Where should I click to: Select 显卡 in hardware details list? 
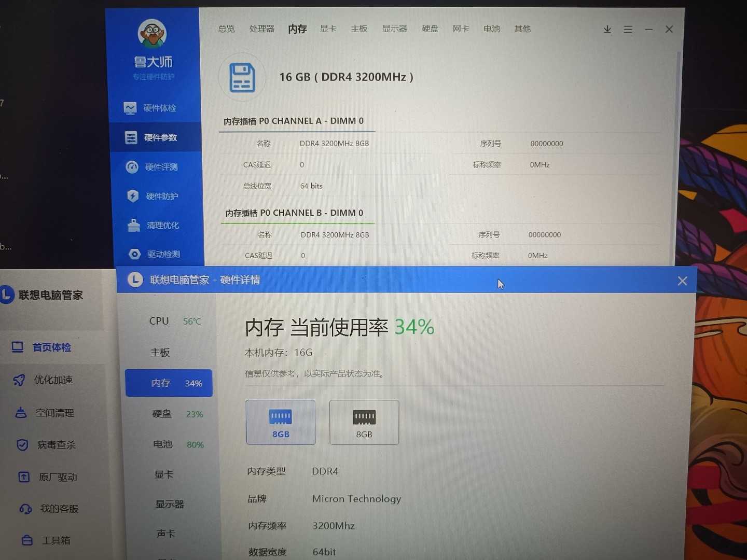[x=164, y=474]
